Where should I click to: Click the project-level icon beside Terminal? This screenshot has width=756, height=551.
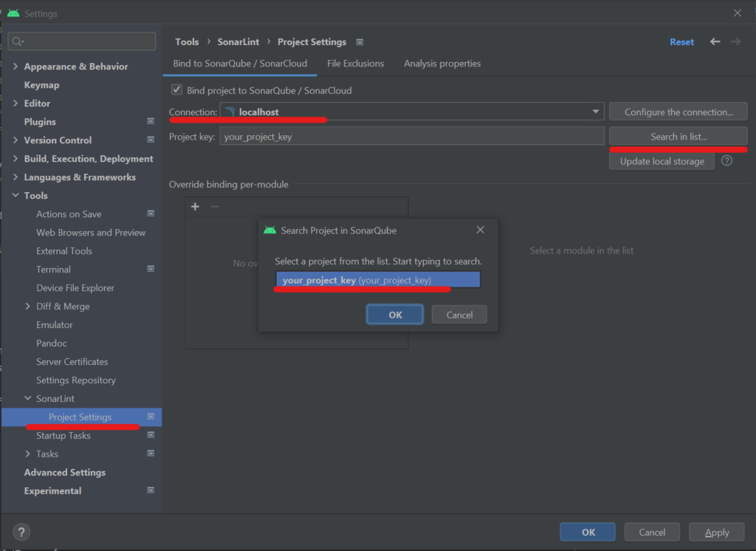pos(151,270)
